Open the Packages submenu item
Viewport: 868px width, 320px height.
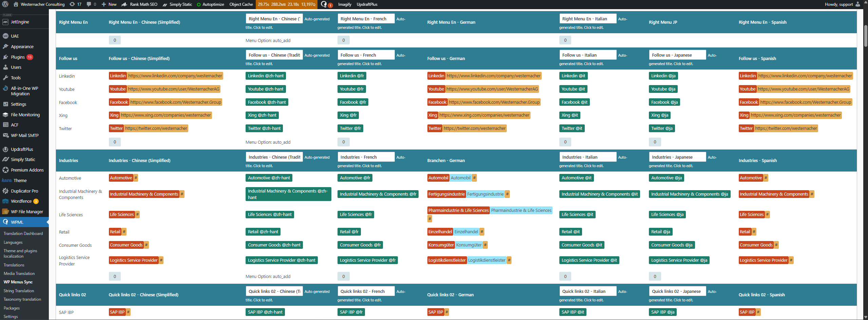coord(12,308)
